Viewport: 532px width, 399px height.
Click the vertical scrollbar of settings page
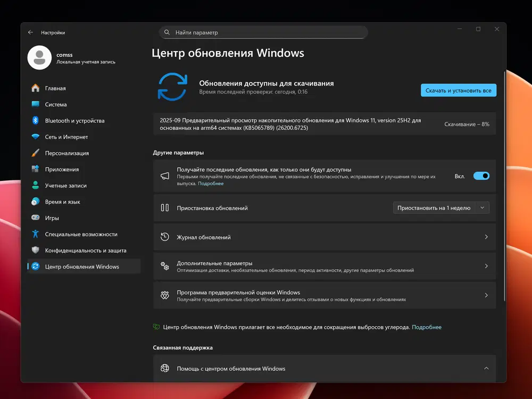pyautogui.click(x=504, y=186)
